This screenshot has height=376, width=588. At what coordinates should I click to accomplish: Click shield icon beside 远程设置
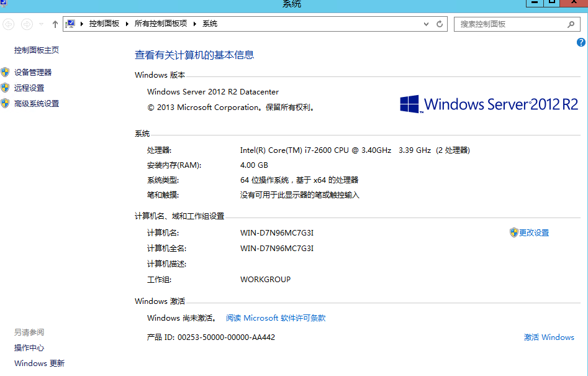tap(5, 88)
